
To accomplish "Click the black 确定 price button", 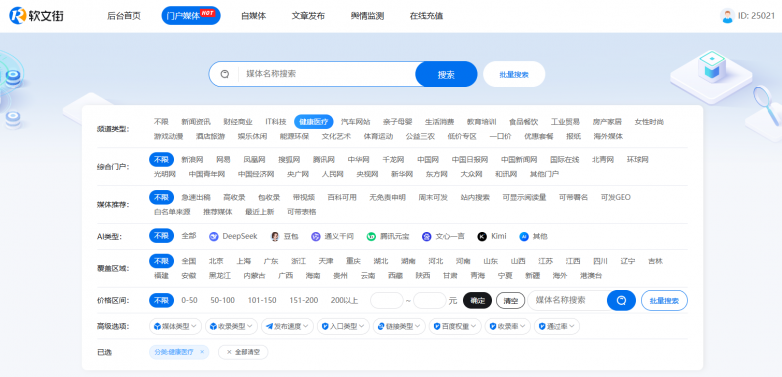I will (477, 301).
